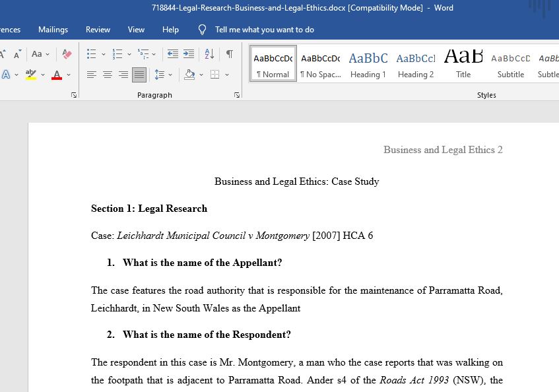Open highlight color dropdown arrow
Viewport: 559px width, 392px height.
(43, 75)
